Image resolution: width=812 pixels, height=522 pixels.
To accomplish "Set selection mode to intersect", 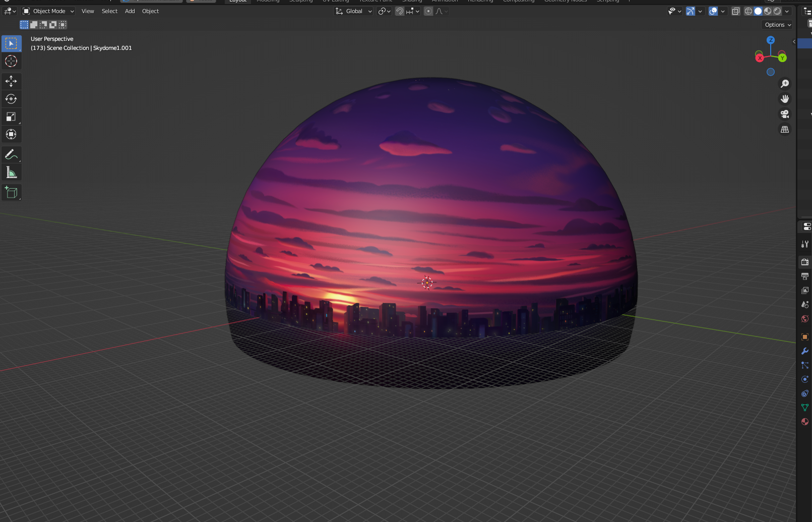I will [x=63, y=25].
